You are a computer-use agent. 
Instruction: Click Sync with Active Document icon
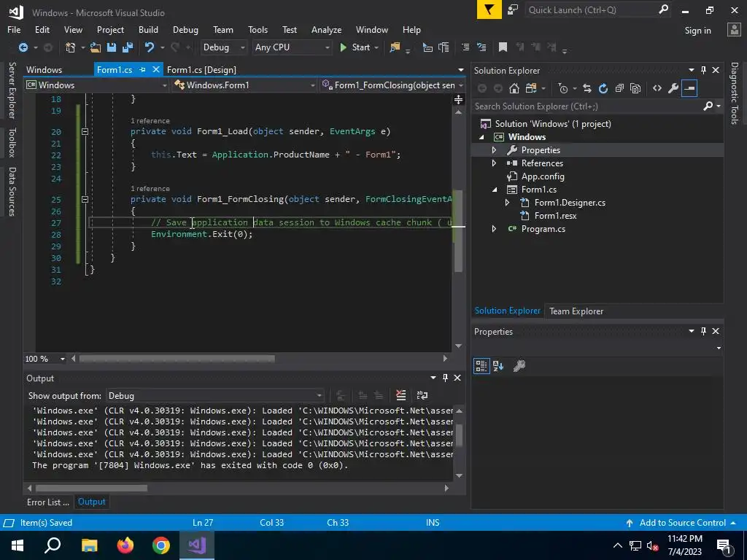[587, 88]
